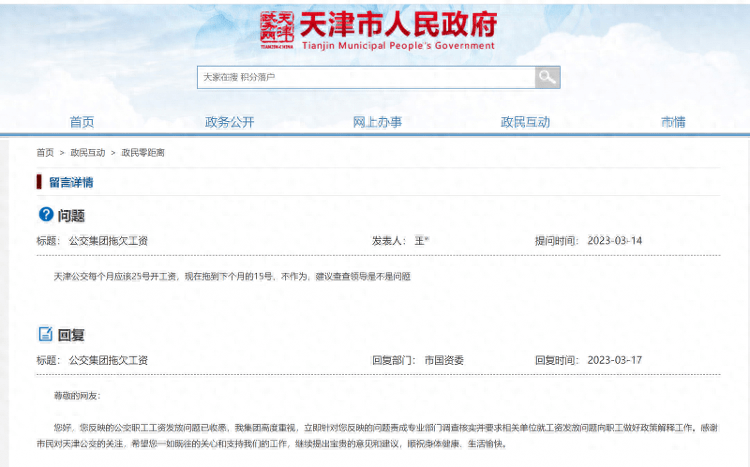
Task: Click the 回复 heading text
Action: [71, 335]
